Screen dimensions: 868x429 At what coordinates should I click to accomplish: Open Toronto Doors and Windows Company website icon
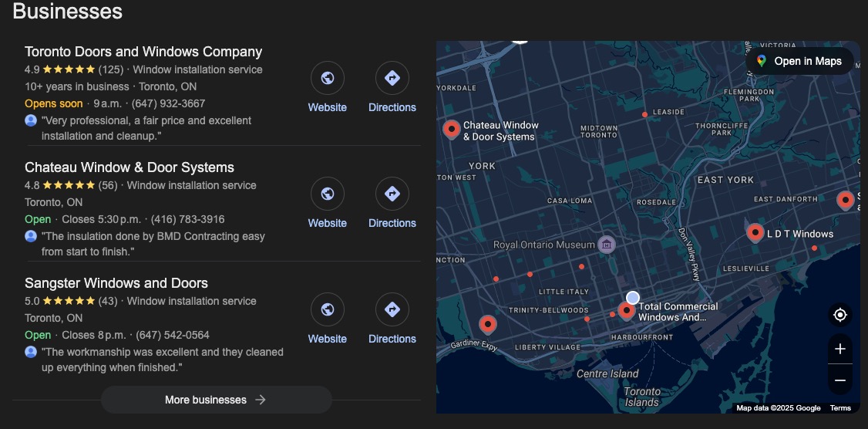327,78
